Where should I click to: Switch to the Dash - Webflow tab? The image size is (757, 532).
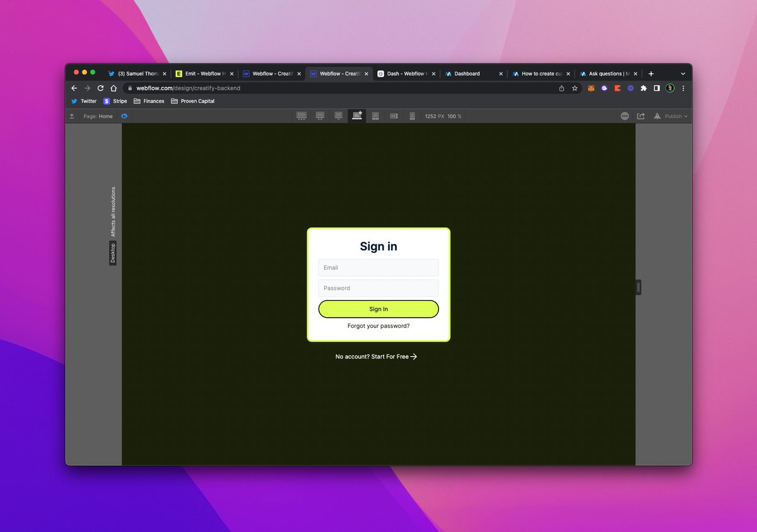[x=406, y=74]
